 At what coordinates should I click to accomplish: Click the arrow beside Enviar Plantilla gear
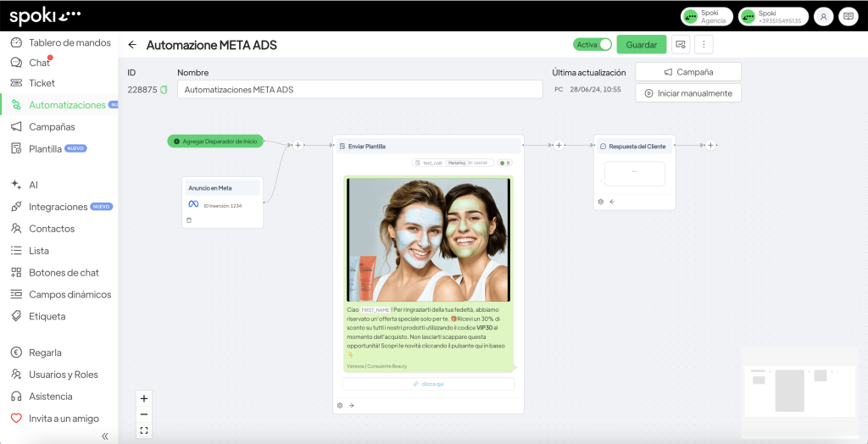coord(352,405)
